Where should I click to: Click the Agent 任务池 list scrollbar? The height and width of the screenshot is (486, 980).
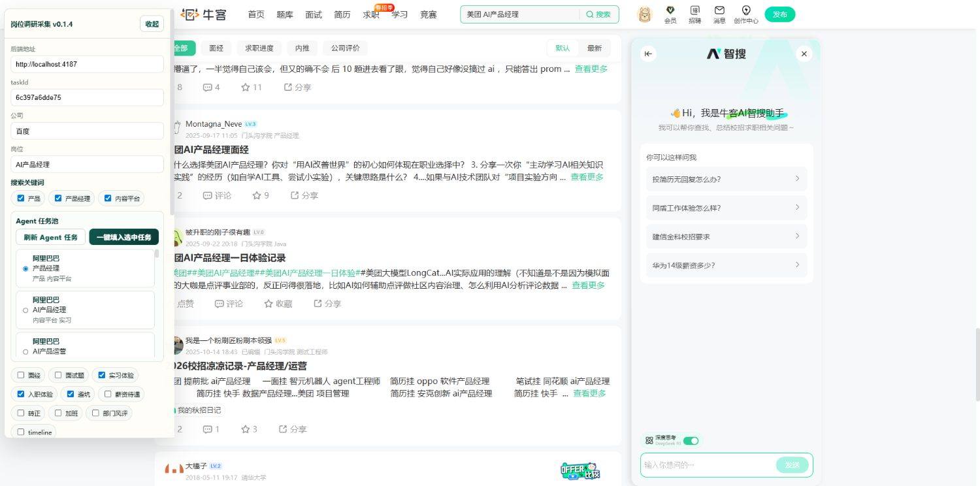[x=157, y=253]
